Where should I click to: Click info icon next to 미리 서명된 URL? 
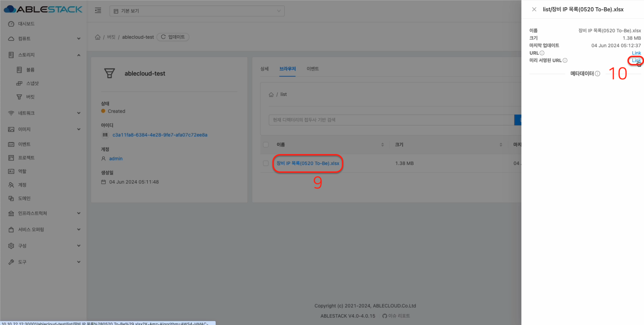[x=565, y=61]
